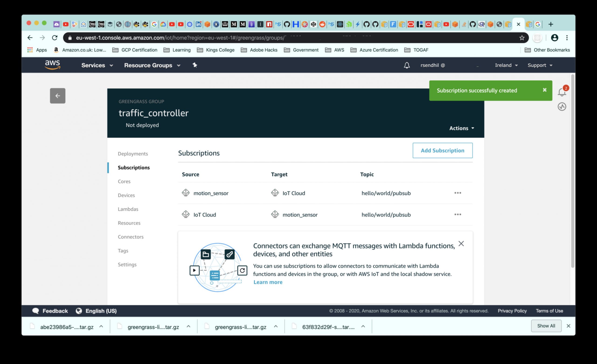Bookmark page with the star icon
Image resolution: width=597 pixels, height=364 pixels.
coord(522,38)
